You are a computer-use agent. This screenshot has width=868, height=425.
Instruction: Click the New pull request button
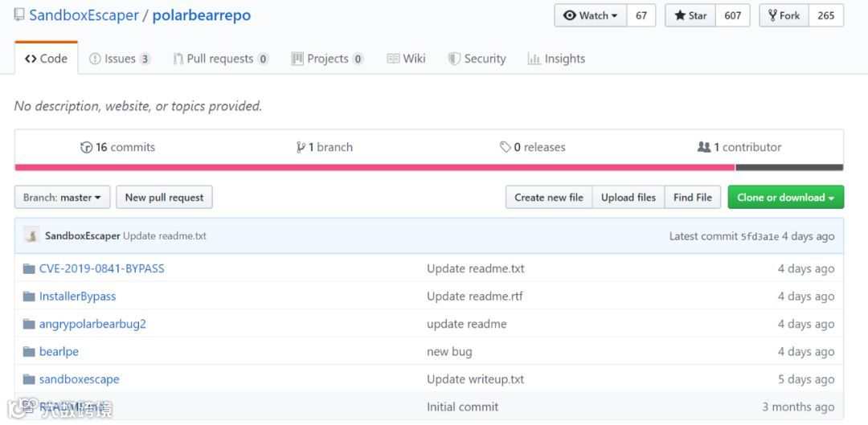[164, 198]
